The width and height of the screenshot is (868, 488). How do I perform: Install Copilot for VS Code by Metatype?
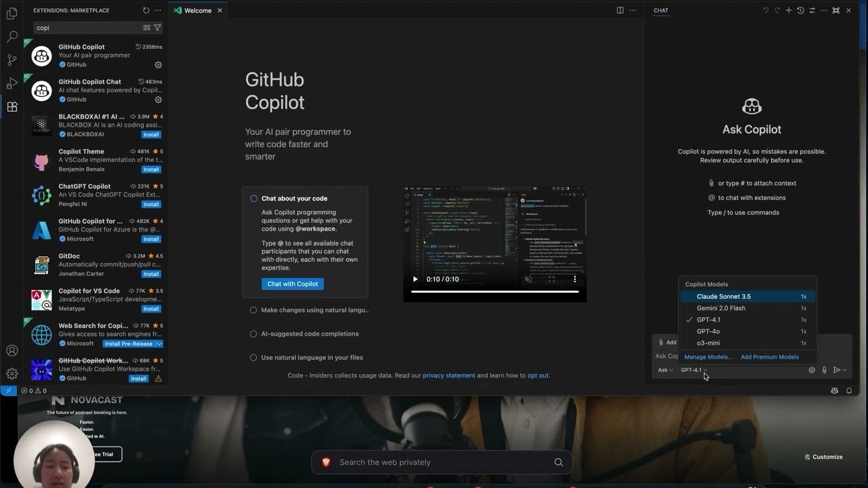pyautogui.click(x=151, y=309)
